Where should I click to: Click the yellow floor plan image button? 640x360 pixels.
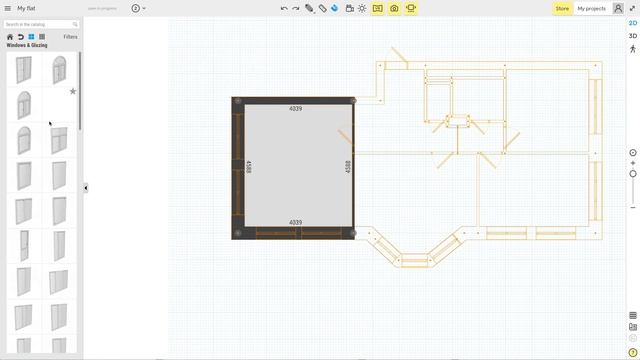378,8
